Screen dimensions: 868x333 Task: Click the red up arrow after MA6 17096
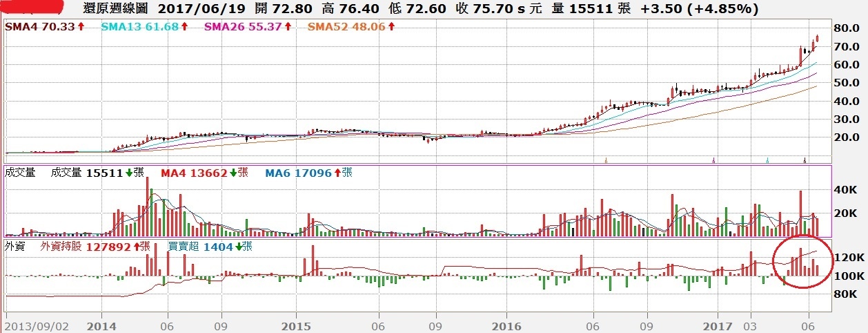[337, 173]
